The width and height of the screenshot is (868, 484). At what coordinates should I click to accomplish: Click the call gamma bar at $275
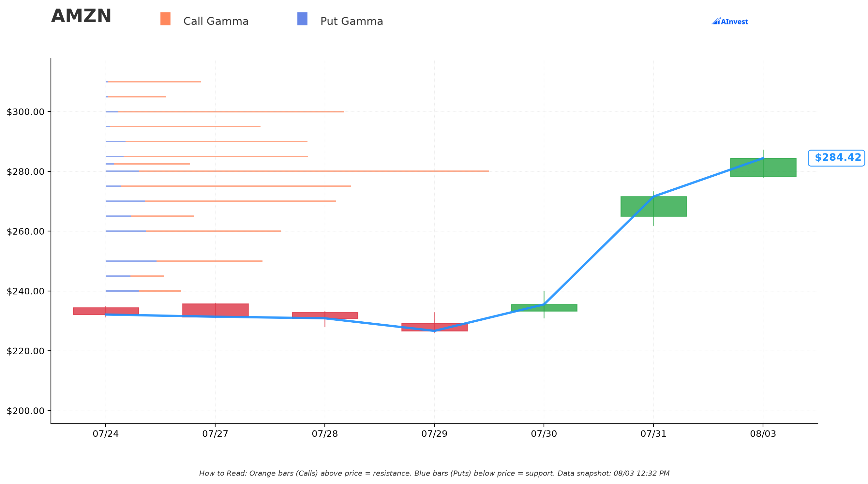[x=235, y=186]
